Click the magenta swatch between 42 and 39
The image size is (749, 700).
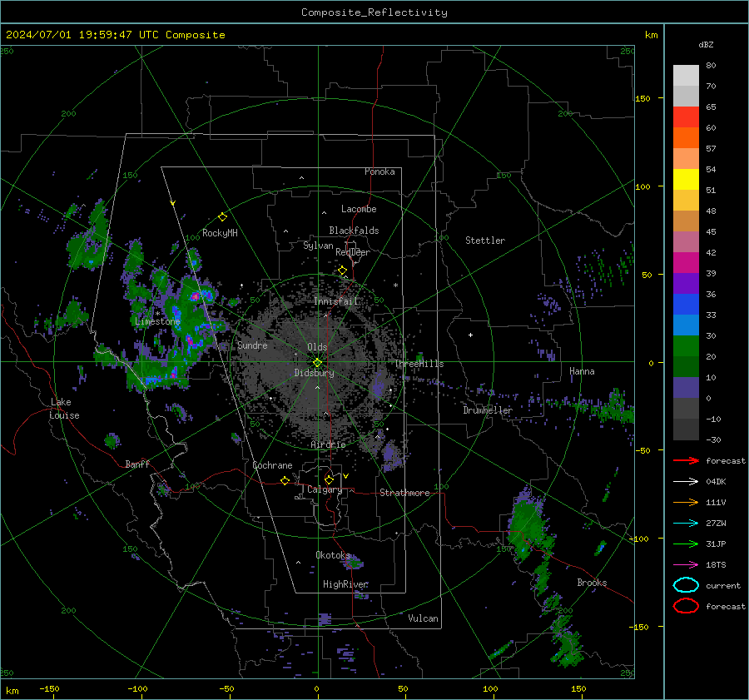coord(686,263)
